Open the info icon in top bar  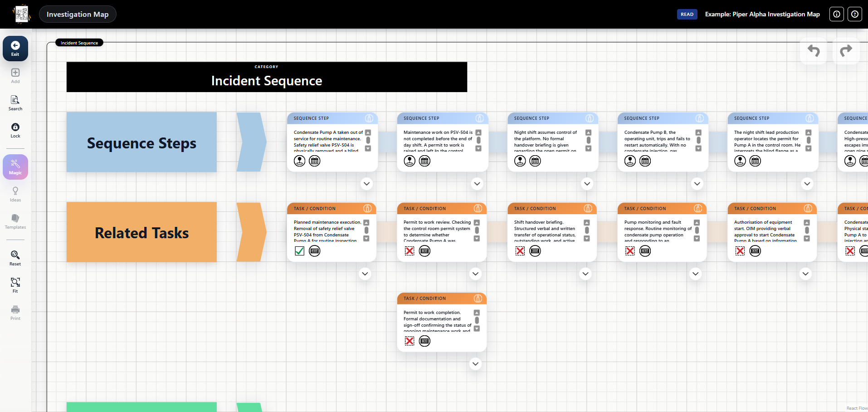pos(837,14)
